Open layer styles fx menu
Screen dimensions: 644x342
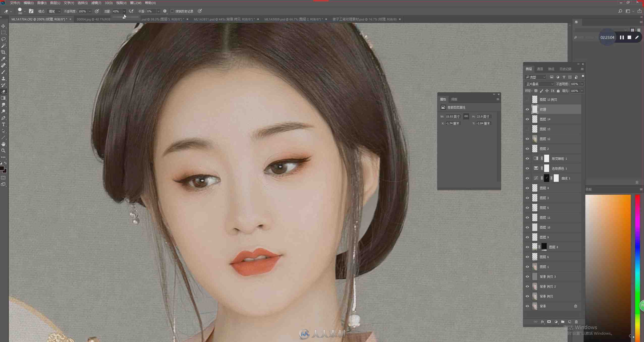coord(542,322)
